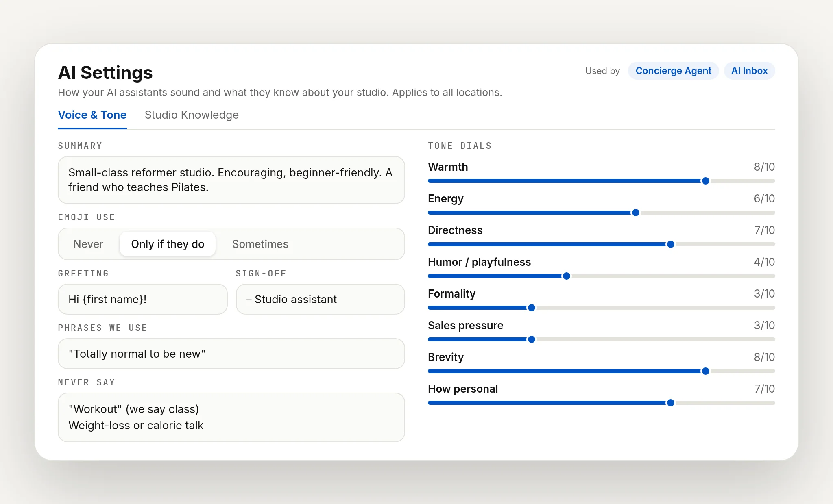This screenshot has width=833, height=504.
Task: Click the Humor / playfulness slider handle
Action: coord(566,276)
